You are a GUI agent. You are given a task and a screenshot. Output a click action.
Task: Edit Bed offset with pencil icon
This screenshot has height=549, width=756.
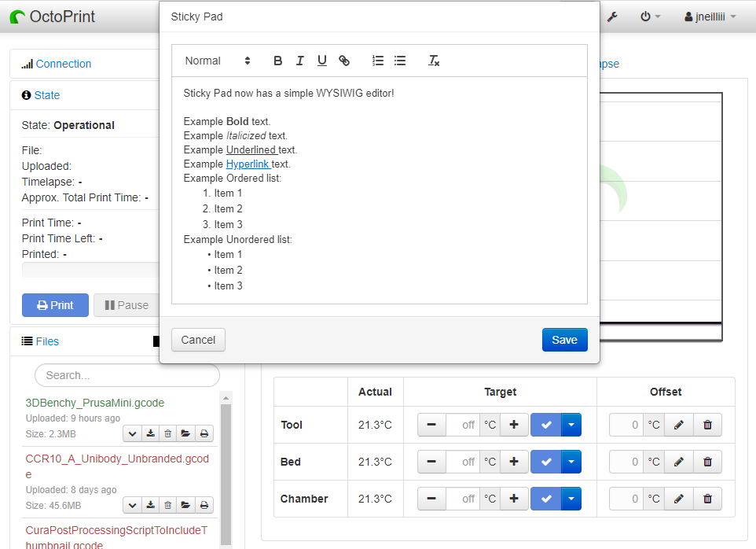click(x=679, y=462)
